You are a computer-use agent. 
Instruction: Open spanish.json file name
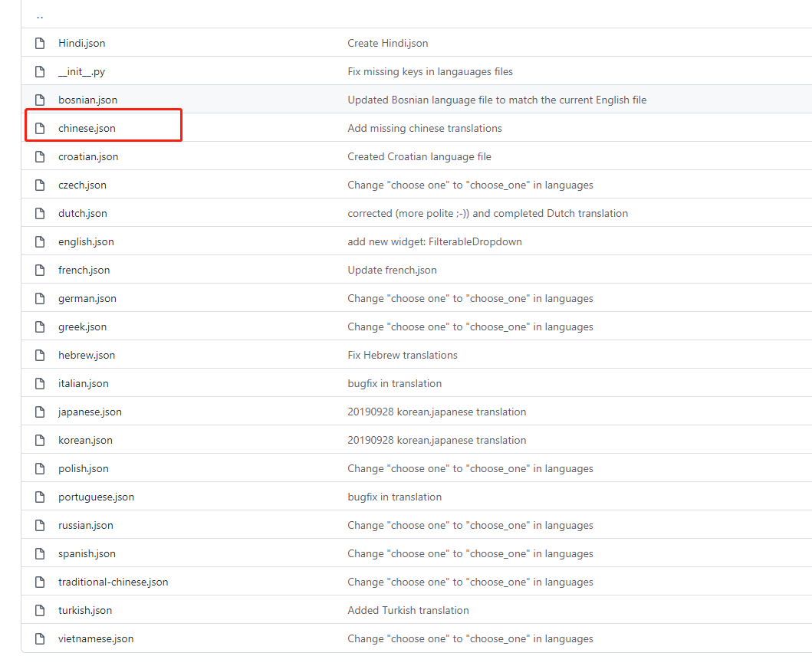click(87, 553)
